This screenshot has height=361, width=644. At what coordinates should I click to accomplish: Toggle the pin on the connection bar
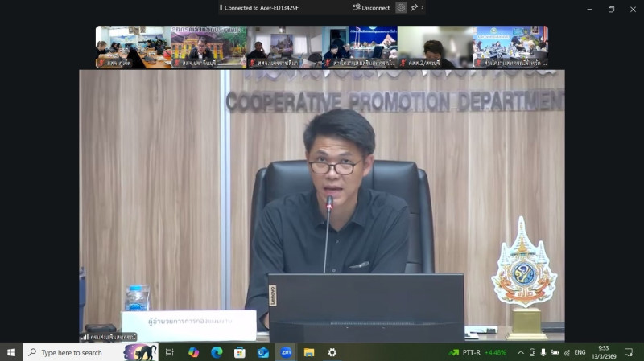tap(414, 8)
